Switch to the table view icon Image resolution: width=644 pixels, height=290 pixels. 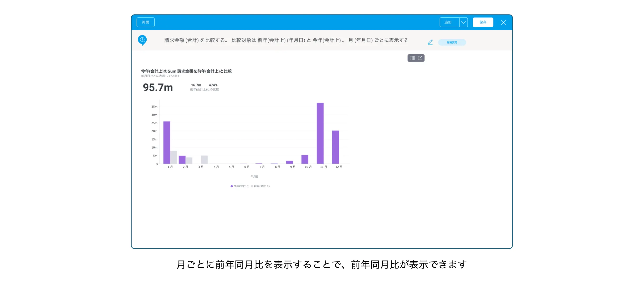click(412, 58)
